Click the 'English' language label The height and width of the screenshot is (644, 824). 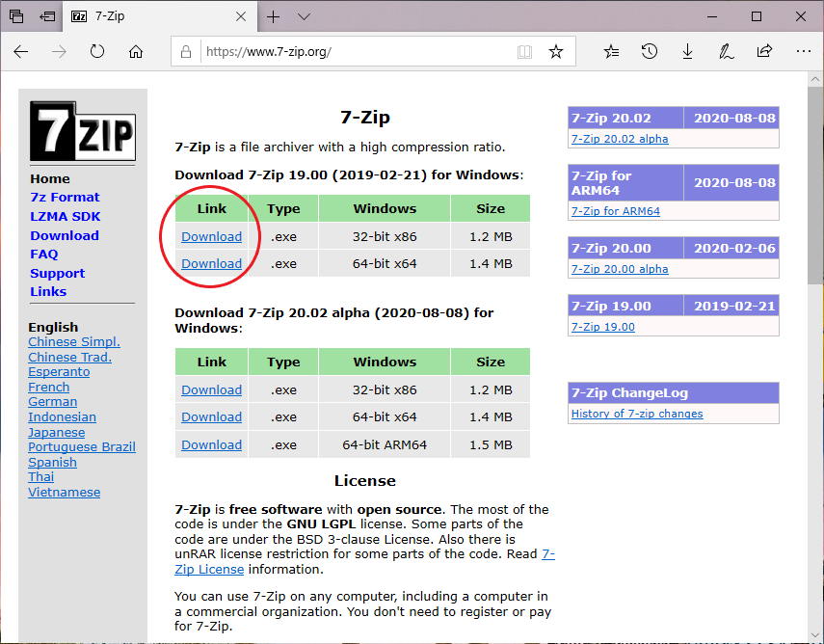53,327
